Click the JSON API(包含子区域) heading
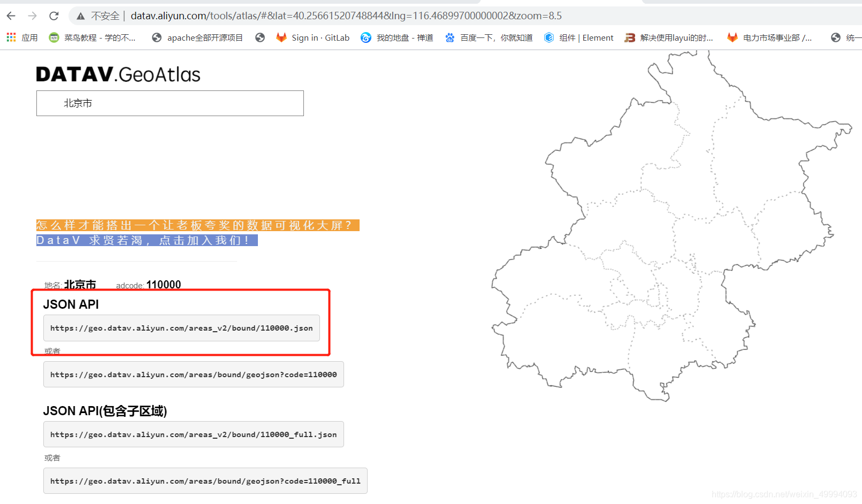Image resolution: width=862 pixels, height=504 pixels. [x=105, y=411]
